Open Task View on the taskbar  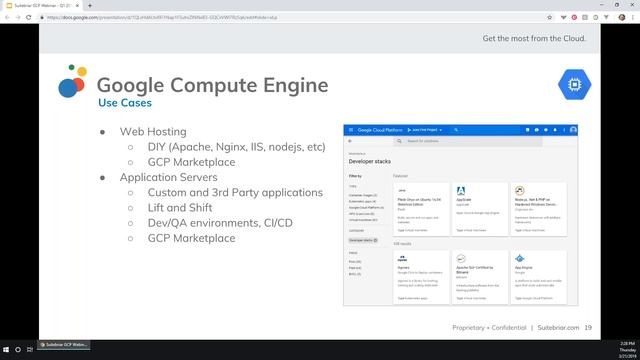[30, 350]
